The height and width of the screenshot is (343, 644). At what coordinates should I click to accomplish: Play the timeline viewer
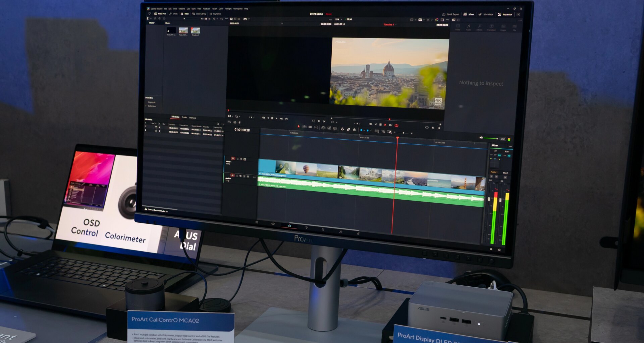pyautogui.click(x=385, y=125)
